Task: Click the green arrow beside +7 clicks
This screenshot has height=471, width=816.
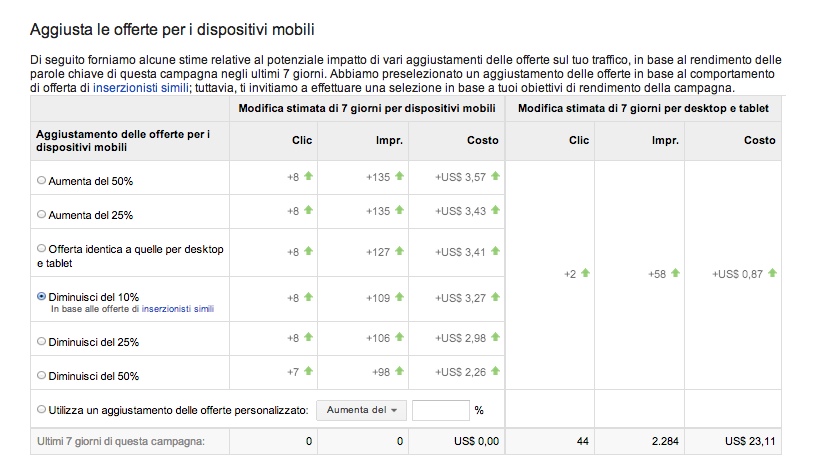Action: coord(308,372)
